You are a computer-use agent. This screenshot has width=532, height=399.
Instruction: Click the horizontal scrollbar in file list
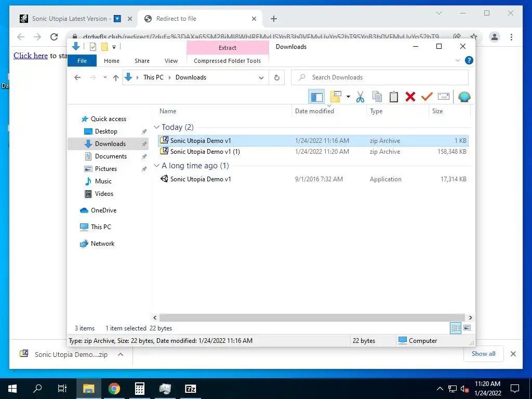(x=312, y=317)
